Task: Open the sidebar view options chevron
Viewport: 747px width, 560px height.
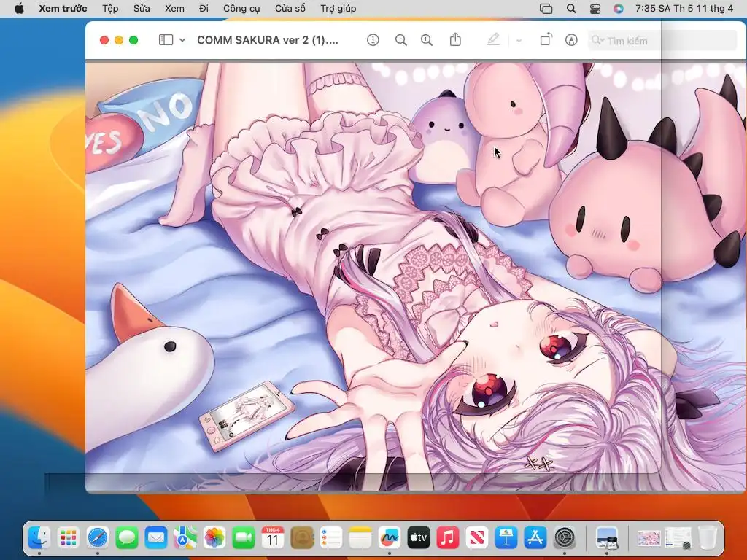Action: 182,41
